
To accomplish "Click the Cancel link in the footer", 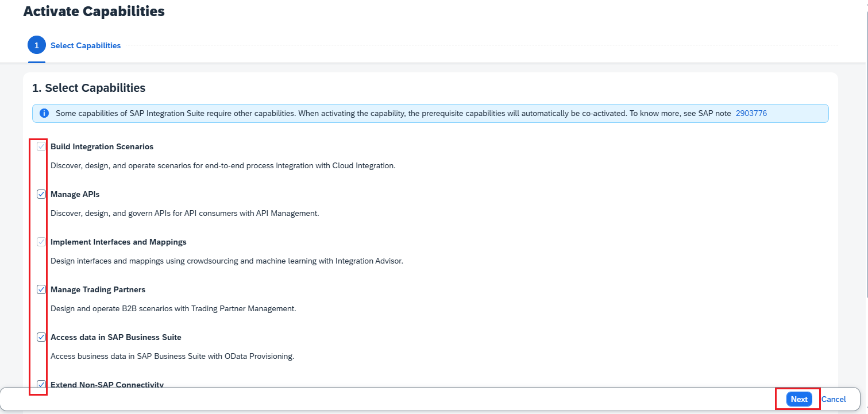I will (834, 399).
